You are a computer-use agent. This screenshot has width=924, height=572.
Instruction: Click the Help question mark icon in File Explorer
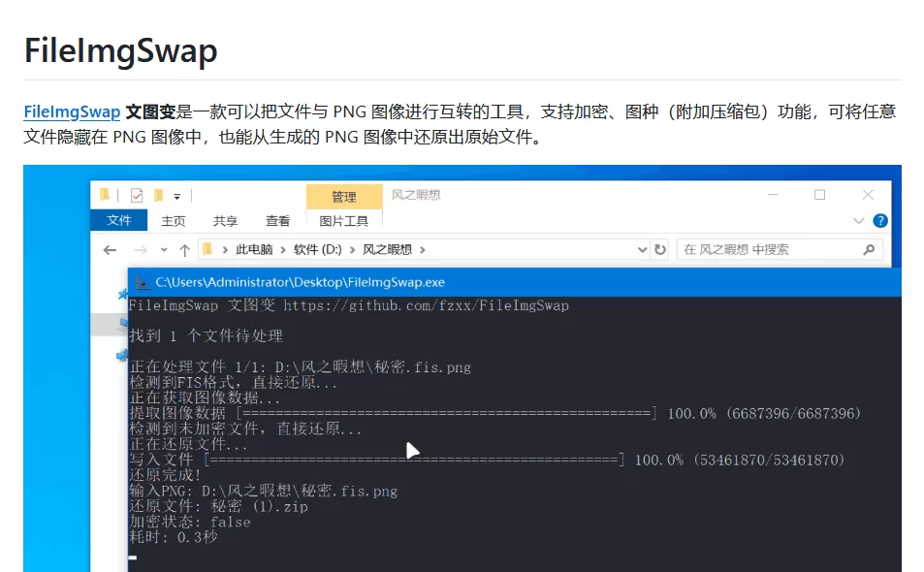coord(879,220)
